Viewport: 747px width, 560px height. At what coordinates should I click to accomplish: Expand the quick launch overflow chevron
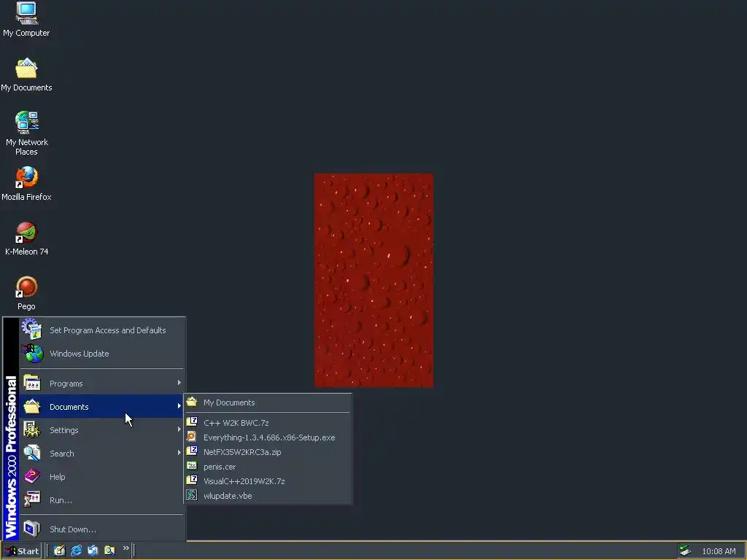[x=125, y=548]
